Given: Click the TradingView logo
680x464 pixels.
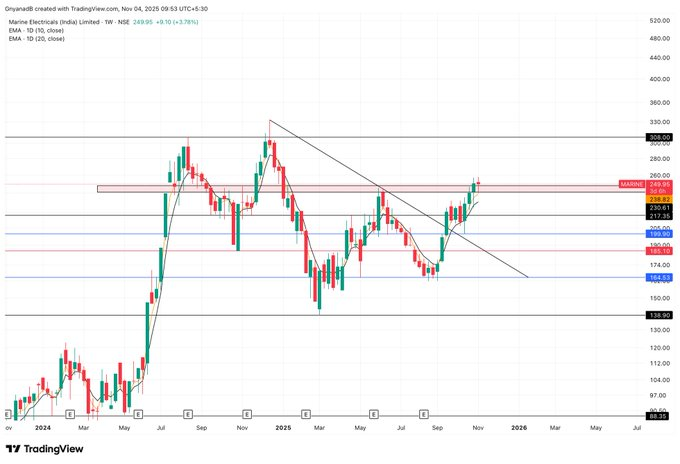Looking at the screenshot, I should point(44,449).
